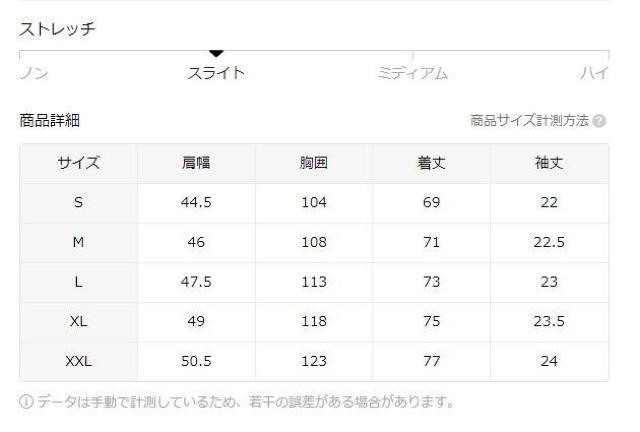Select the XXL size row label
This screenshot has height=432, width=640.
pos(78,360)
